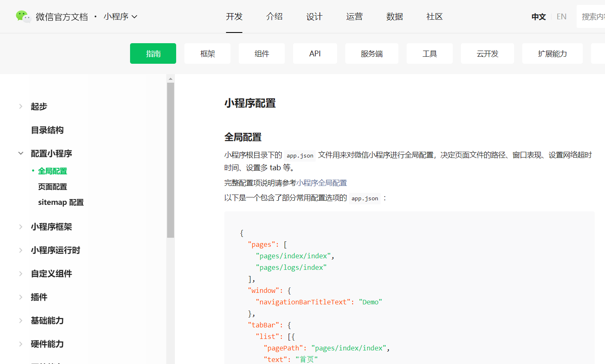Click the 全局配置 section heading

(x=243, y=137)
